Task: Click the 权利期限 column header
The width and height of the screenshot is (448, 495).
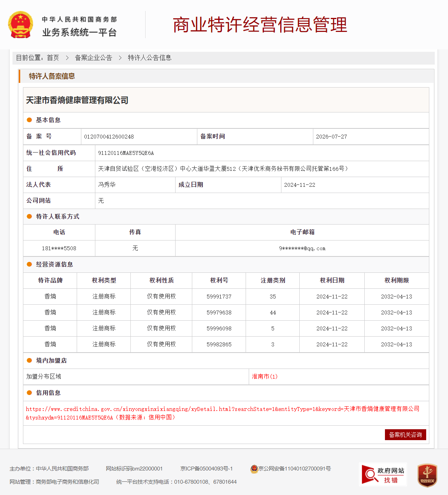Action: [397, 280]
